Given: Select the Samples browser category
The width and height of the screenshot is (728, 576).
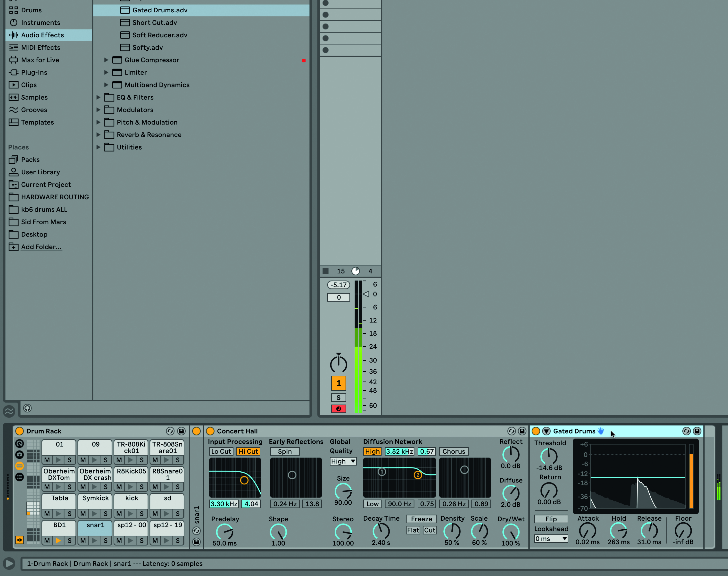Looking at the screenshot, I should point(34,97).
